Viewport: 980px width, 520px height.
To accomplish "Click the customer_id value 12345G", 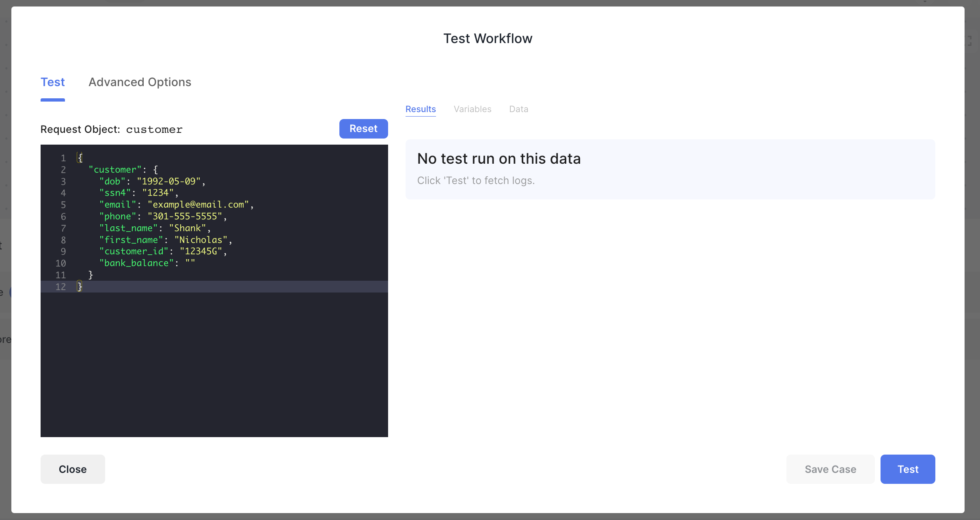I will 201,251.
